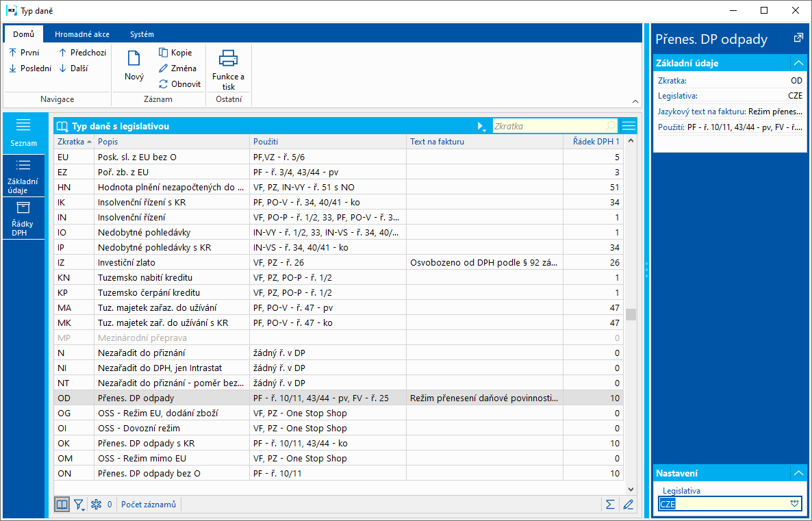Jump to the Poslední record
Viewport: 812px width, 521px height.
click(x=30, y=68)
